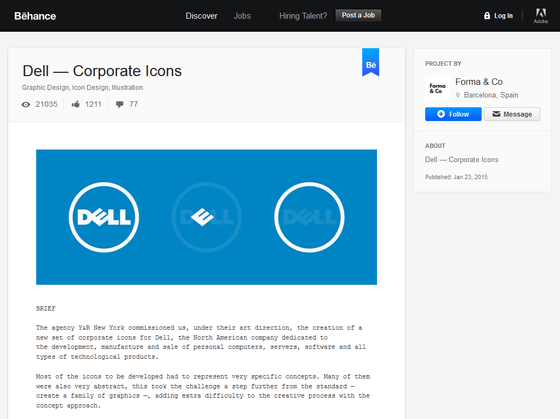Image resolution: width=560 pixels, height=419 pixels.
Task: Click the Published: Jan 23, 2015 date
Action: 456,177
